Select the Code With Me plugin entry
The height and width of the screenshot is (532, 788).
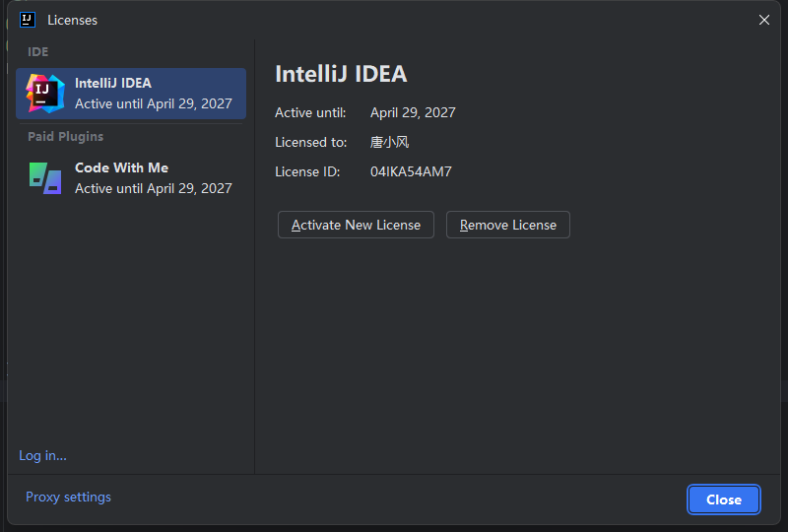point(131,178)
